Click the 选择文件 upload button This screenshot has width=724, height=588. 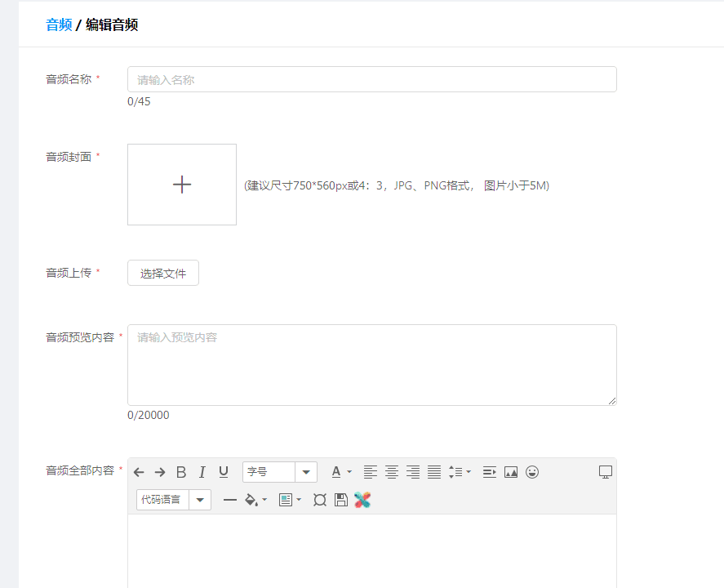(163, 274)
